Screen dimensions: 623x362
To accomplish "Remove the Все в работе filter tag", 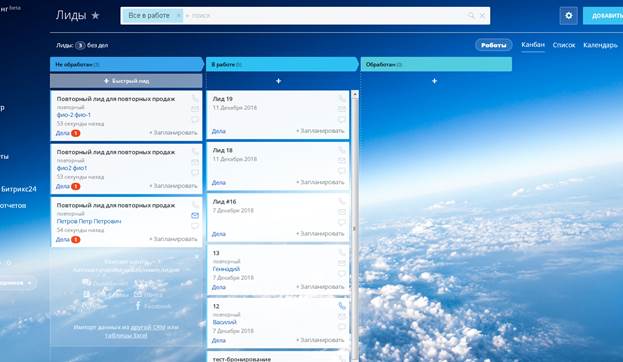I will pyautogui.click(x=178, y=15).
